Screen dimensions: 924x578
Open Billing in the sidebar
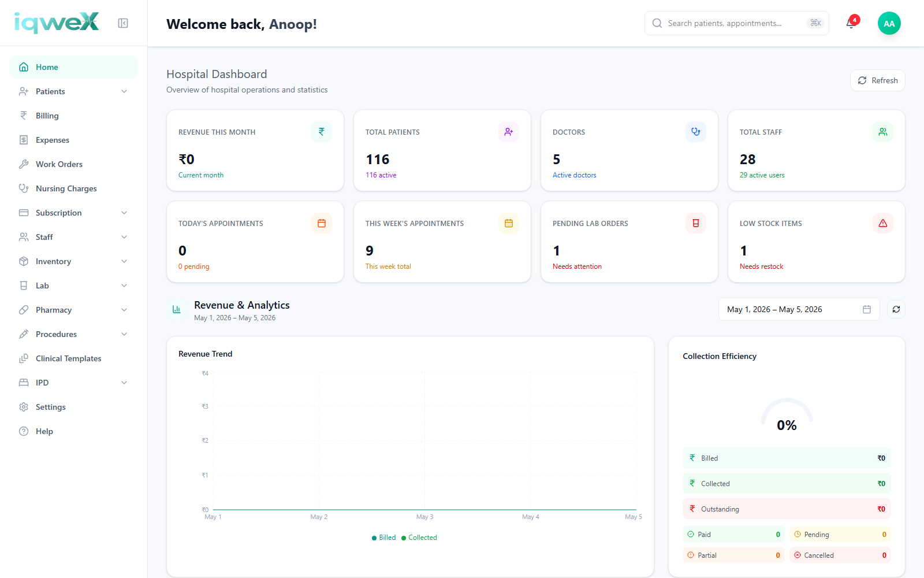[x=73, y=116]
